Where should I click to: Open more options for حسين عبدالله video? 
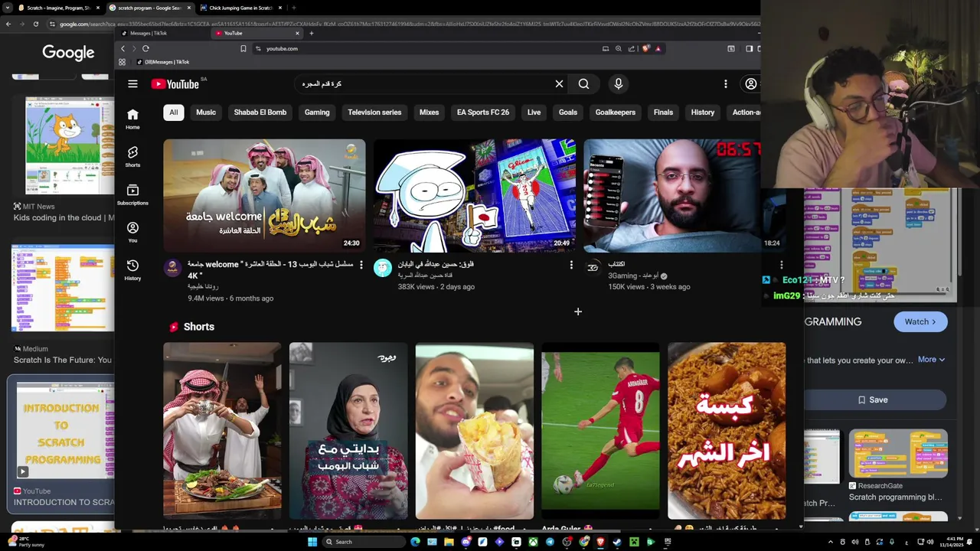click(x=571, y=265)
